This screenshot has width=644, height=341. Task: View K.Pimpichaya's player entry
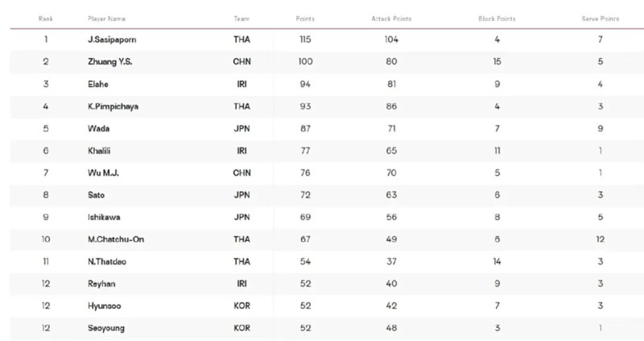tap(113, 106)
